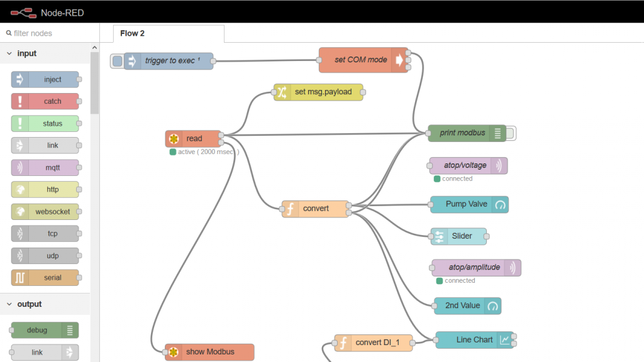This screenshot has width=644, height=362.
Task: Click the atop/amplitude mqtt wave icon
Action: tap(512, 268)
